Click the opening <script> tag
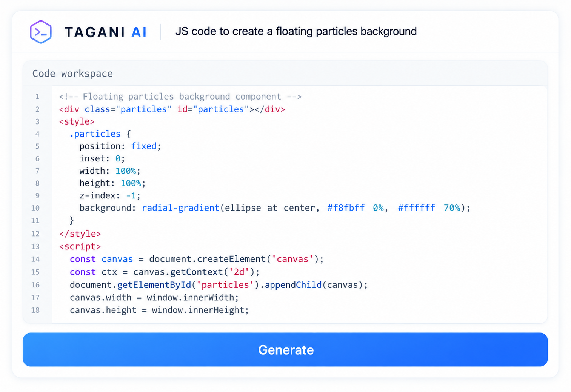Viewport: 571px width, 392px height. point(80,246)
